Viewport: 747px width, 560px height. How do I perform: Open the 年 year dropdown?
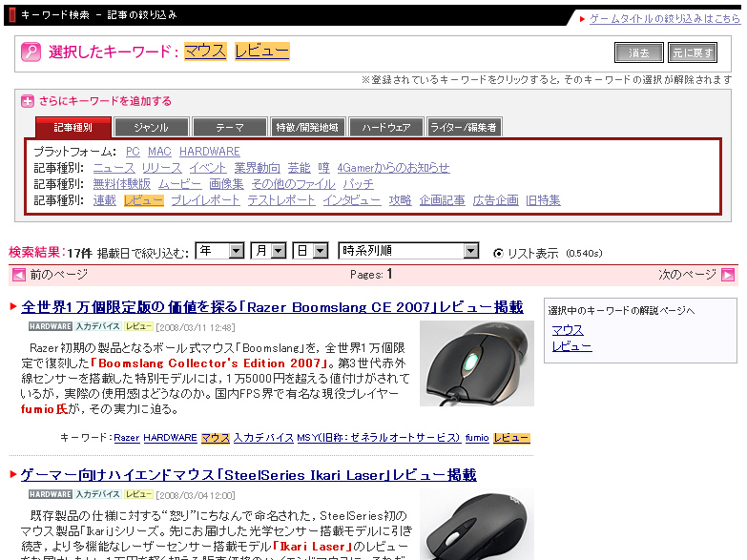[219, 251]
